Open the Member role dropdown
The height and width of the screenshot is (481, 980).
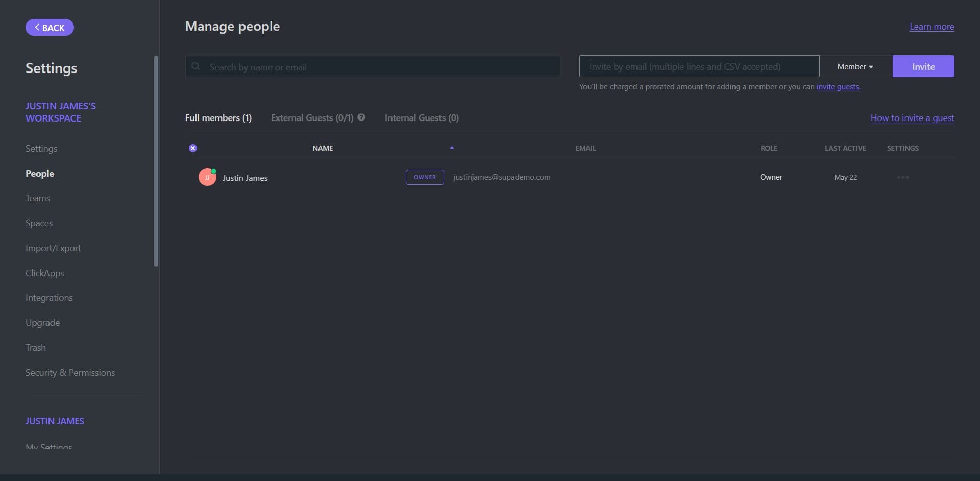(x=855, y=66)
